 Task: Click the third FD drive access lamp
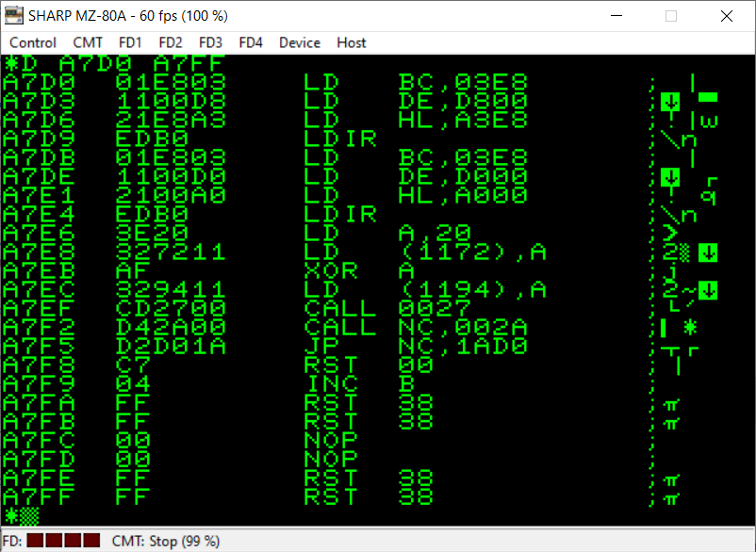(x=73, y=541)
